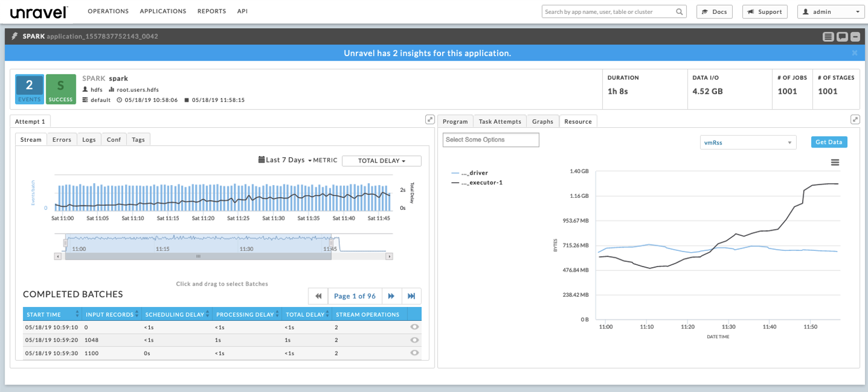View details of the 10:59:10 batch
This screenshot has height=392, width=868.
(x=414, y=327)
